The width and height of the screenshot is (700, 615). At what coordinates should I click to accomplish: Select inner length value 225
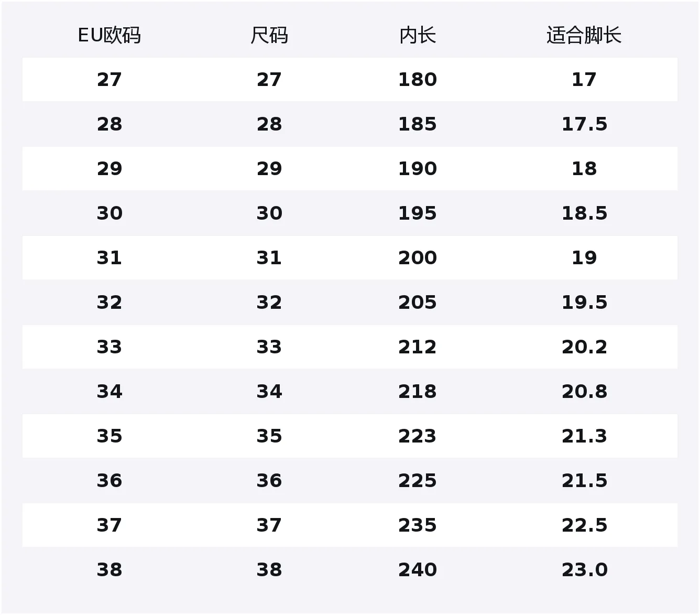(418, 481)
